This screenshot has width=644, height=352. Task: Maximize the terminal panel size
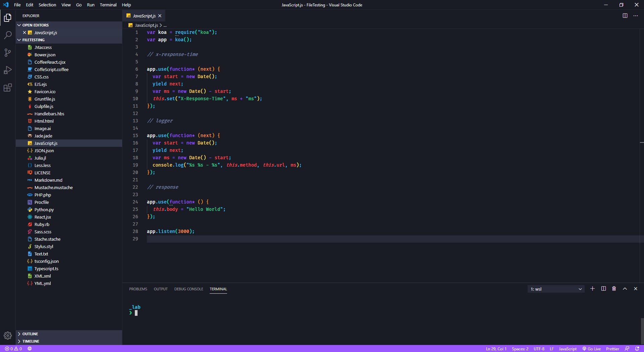tap(625, 289)
